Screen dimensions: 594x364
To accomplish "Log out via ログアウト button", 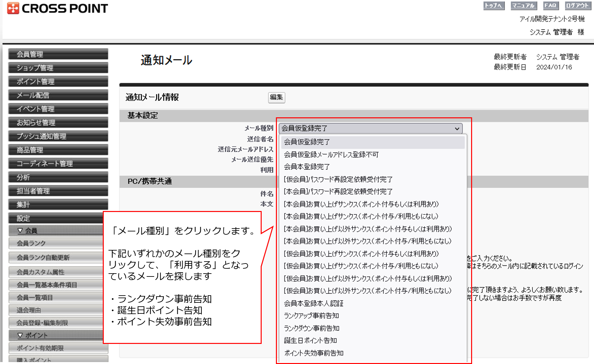I will [x=577, y=5].
